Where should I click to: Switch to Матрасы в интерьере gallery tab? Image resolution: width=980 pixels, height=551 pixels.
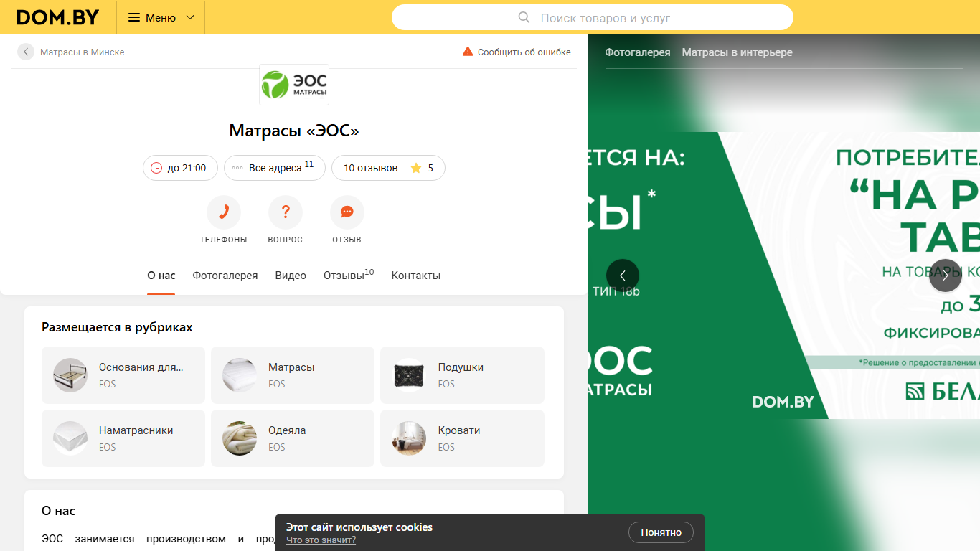(737, 52)
